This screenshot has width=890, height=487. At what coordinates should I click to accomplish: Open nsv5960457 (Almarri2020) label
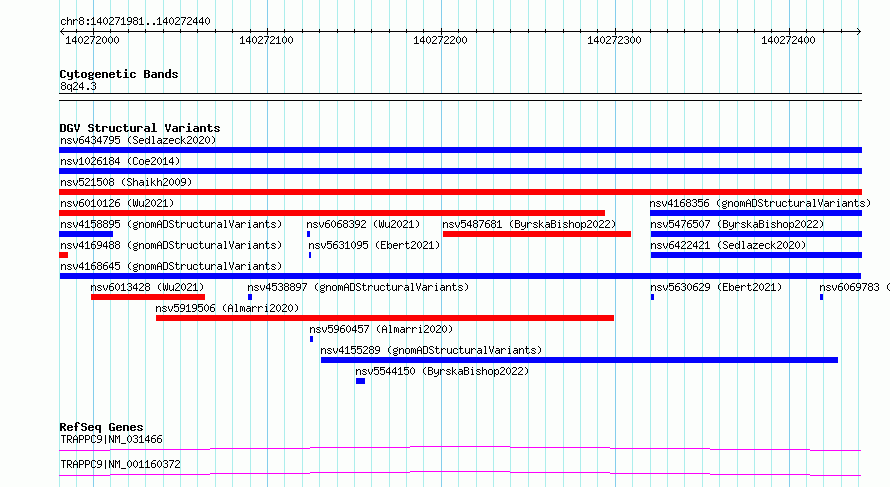coord(381,329)
